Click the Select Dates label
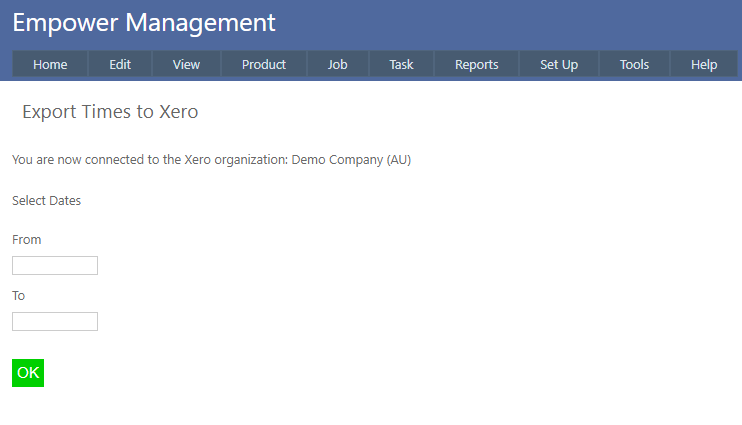 tap(46, 200)
